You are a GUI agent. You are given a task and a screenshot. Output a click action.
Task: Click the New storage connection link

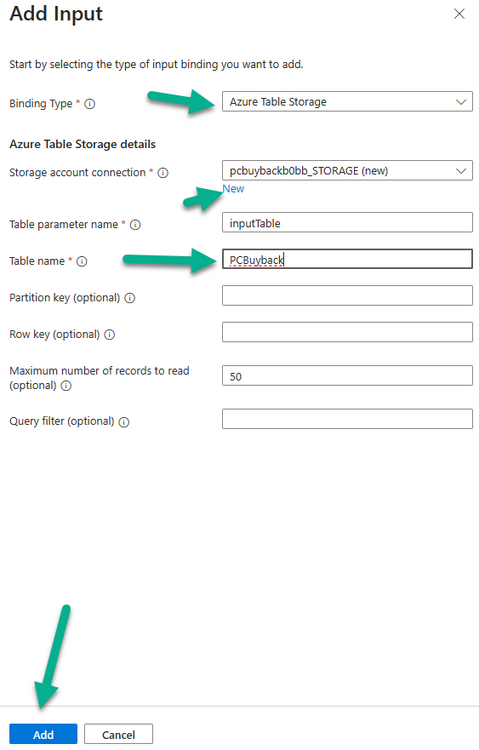pos(233,189)
